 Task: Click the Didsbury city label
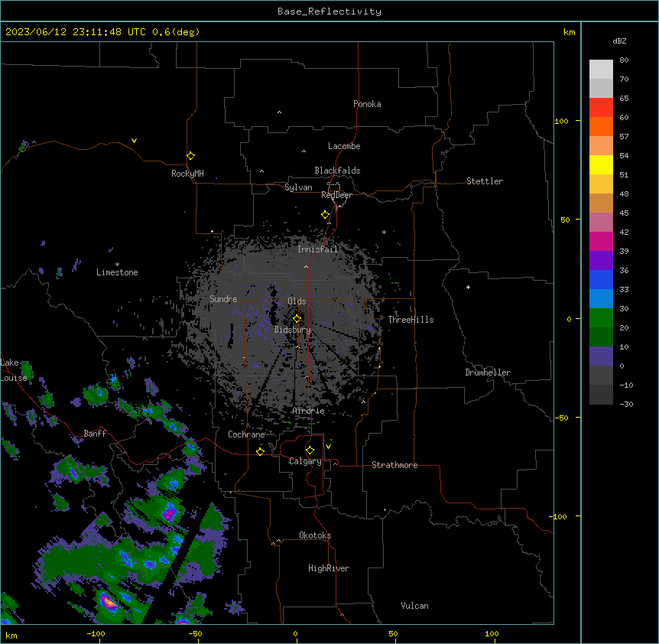coord(293,330)
